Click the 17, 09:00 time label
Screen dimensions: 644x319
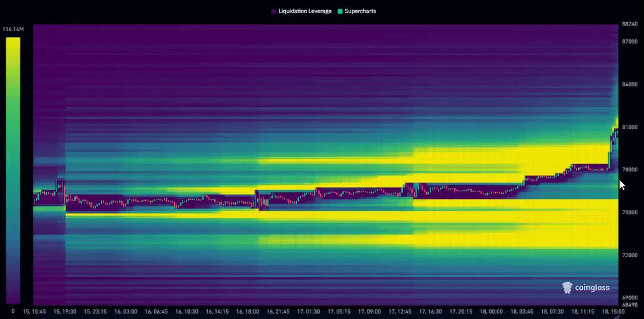369,312
